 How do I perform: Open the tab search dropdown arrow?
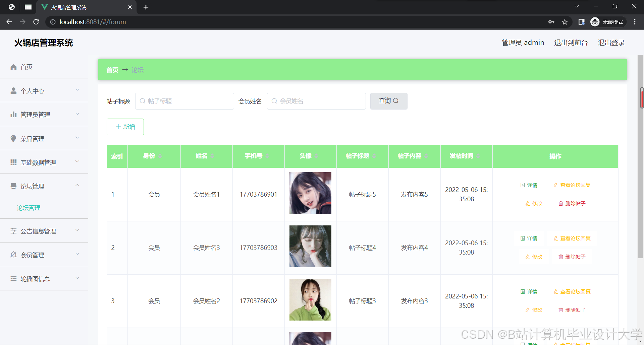pyautogui.click(x=577, y=6)
